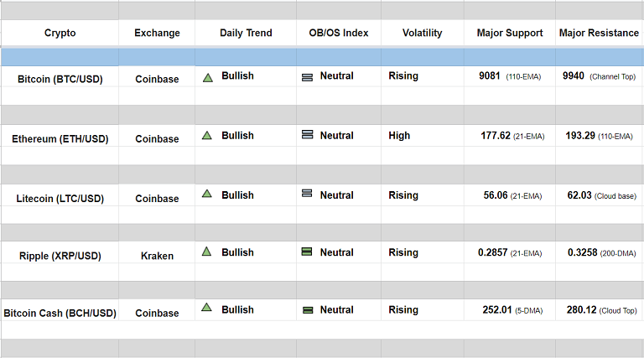Click Bitcoin's green bullish triangle icon

208,77
